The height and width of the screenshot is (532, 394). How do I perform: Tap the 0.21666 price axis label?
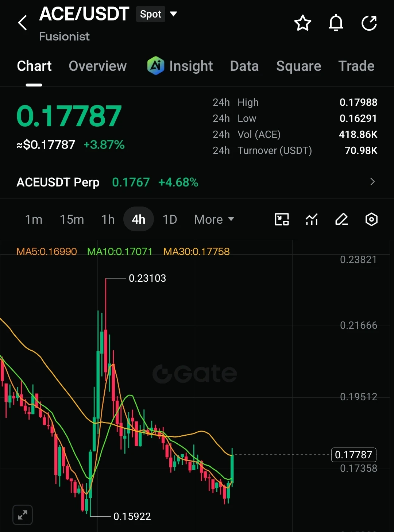click(359, 325)
